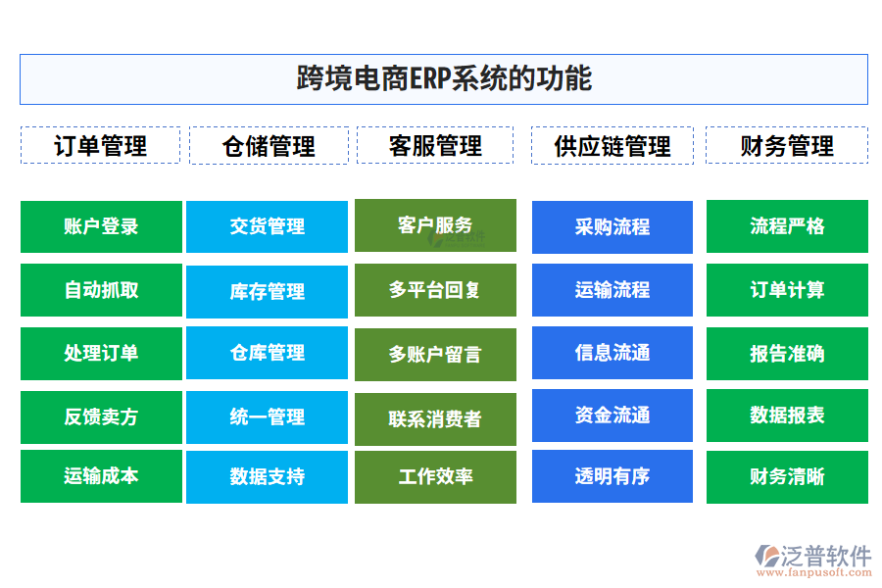This screenshot has height=588, width=882.
Task: Click the 订单管理 category header
Action: pos(99,146)
